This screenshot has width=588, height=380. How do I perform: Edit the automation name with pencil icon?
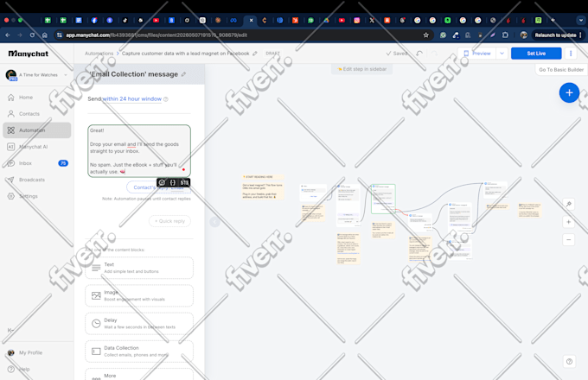point(255,54)
